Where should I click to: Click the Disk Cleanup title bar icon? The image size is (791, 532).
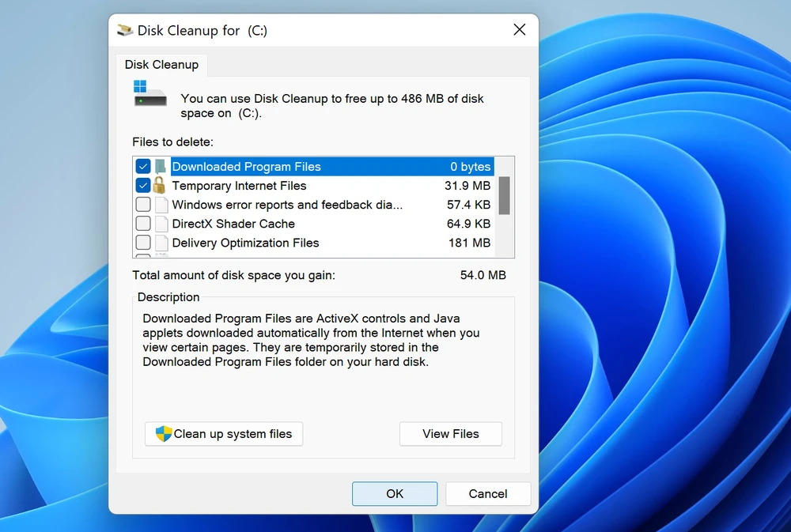coord(125,30)
